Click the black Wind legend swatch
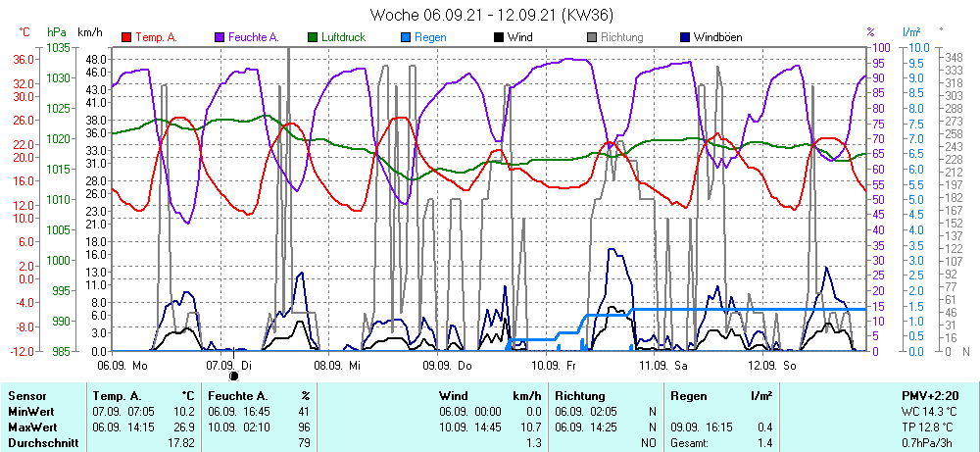Screen dimensions: 980x452 pyautogui.click(x=499, y=37)
